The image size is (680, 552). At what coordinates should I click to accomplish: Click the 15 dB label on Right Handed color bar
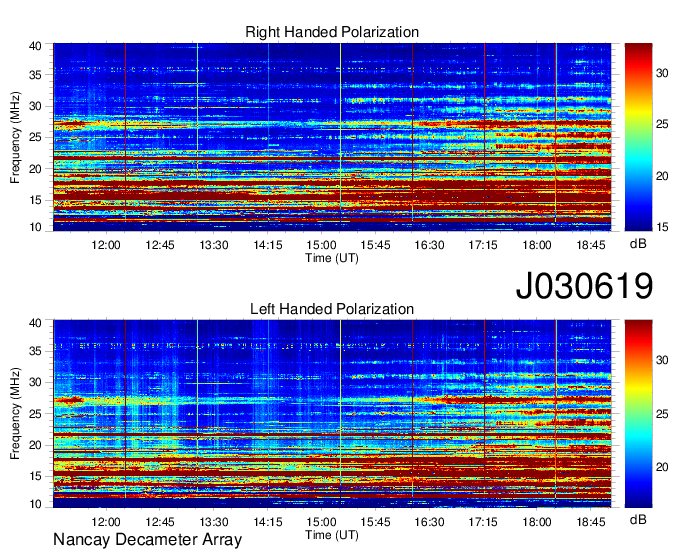662,227
